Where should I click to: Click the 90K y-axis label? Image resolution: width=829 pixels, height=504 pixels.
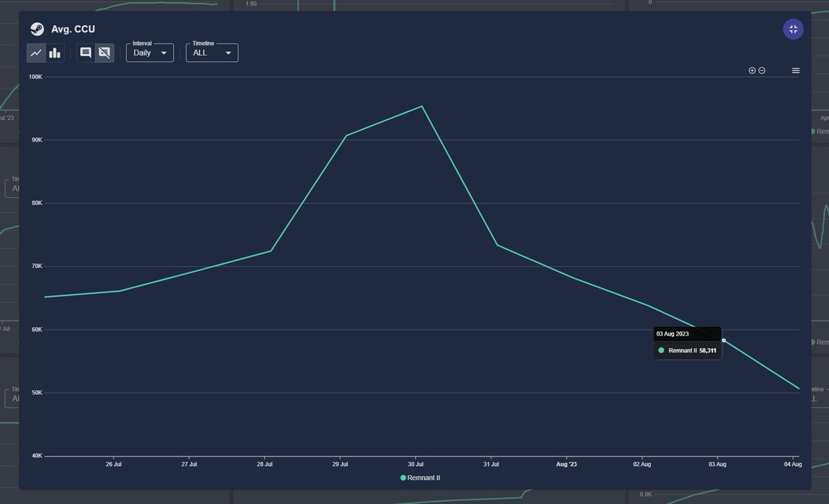[37, 140]
